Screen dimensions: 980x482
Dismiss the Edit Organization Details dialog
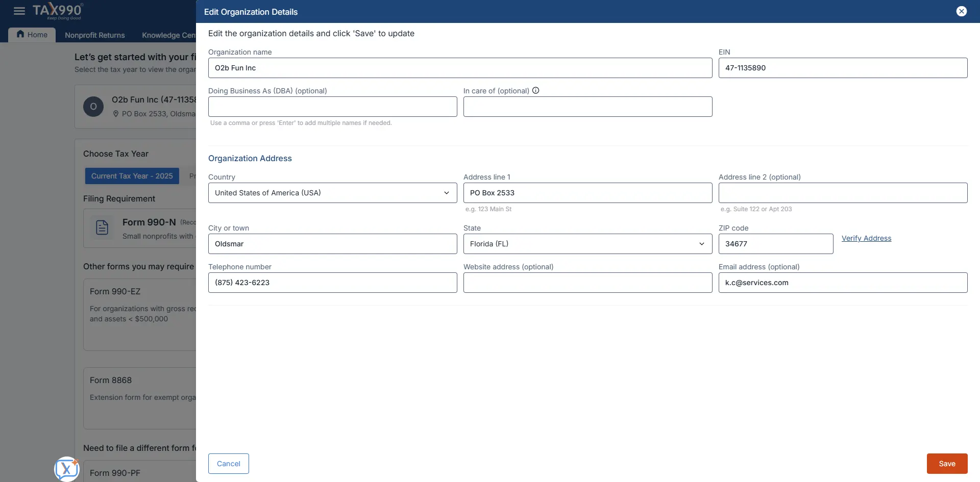point(962,11)
